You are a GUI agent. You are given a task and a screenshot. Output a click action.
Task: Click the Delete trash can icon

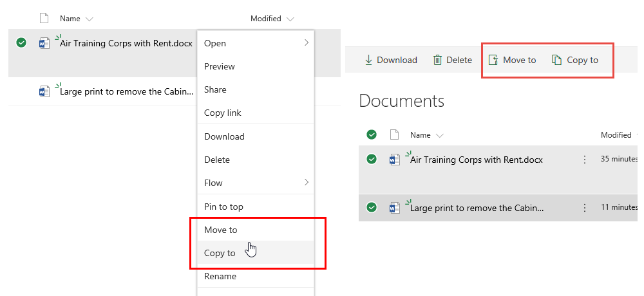(x=437, y=60)
